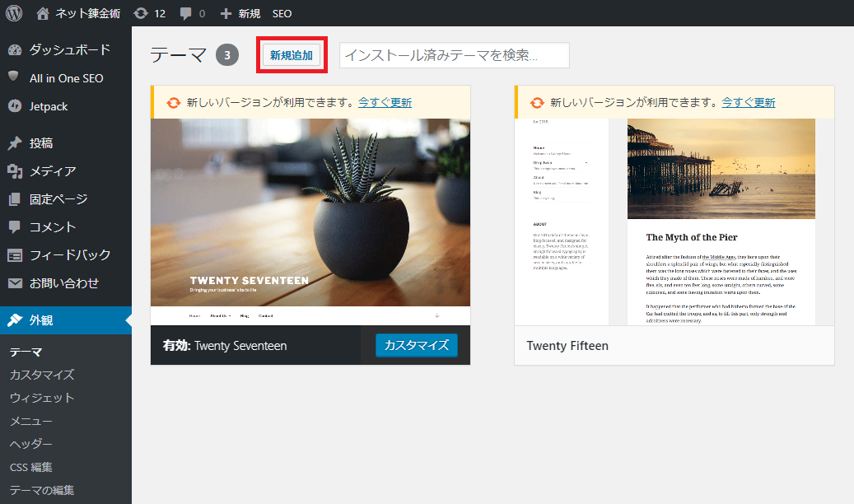The height and width of the screenshot is (504, 854).
Task: Select the Twenty Fifteen theme thumbnail
Action: point(674,222)
